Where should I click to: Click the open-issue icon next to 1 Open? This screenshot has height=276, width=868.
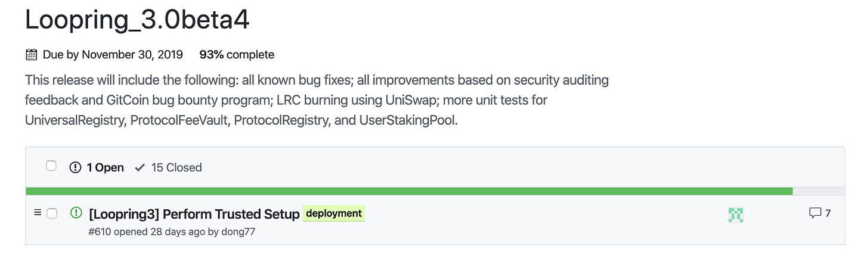[75, 168]
